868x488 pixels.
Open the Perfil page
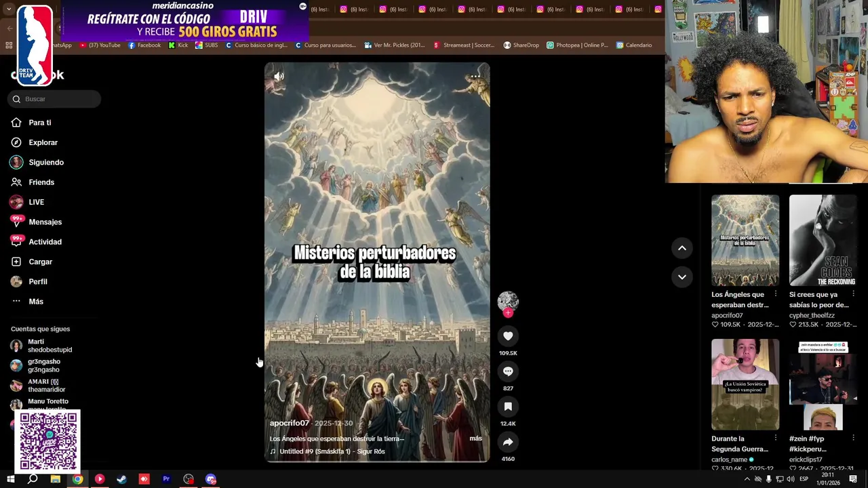(x=37, y=282)
